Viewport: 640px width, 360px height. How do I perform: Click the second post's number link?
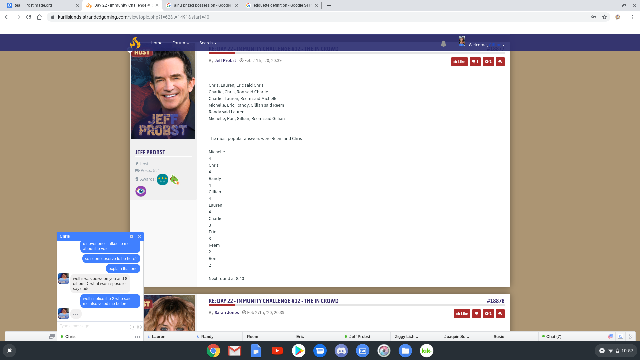[496, 301]
